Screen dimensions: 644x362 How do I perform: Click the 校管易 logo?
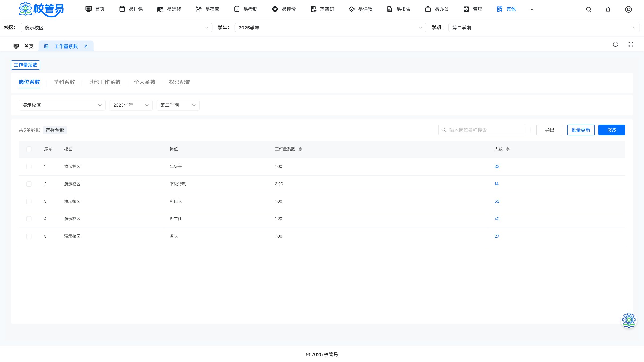tap(41, 9)
